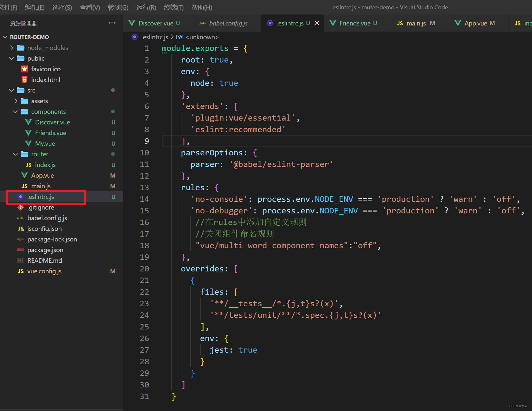Close the .eslintrc.js editor tab

(x=317, y=23)
